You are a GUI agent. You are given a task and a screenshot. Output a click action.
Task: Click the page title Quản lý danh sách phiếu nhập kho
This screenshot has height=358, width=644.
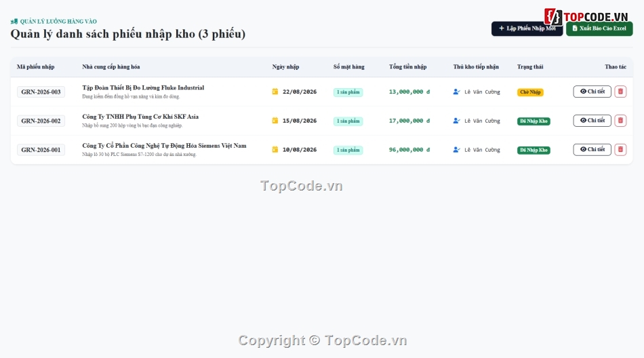127,34
